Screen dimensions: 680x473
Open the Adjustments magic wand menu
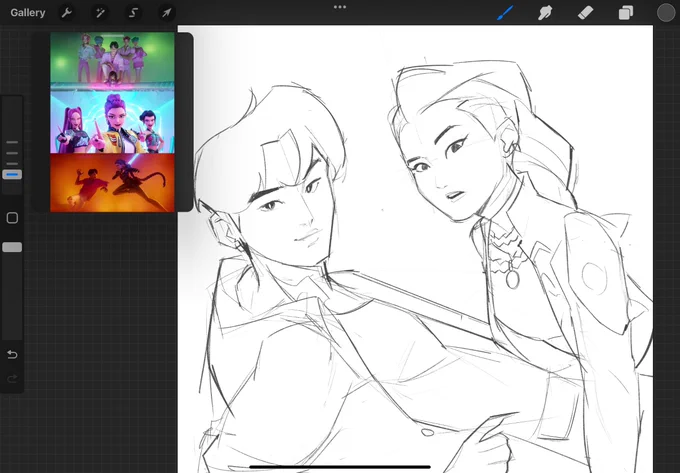coord(100,13)
